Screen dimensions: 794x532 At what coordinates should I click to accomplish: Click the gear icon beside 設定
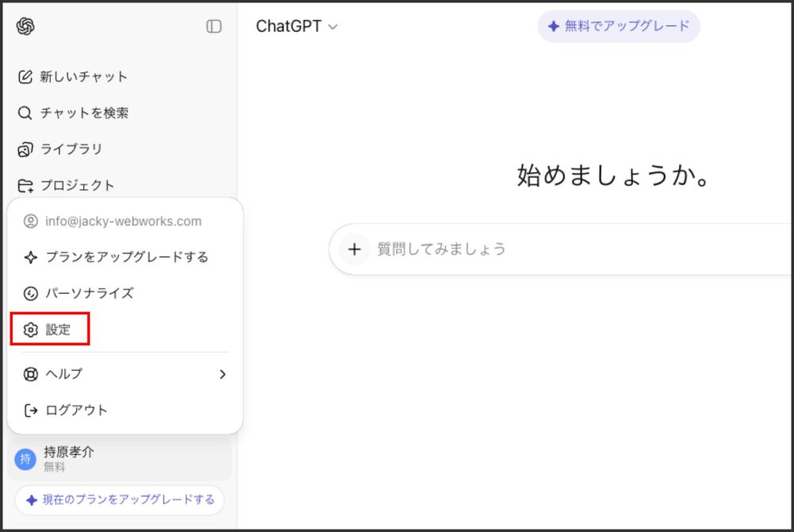tap(31, 330)
